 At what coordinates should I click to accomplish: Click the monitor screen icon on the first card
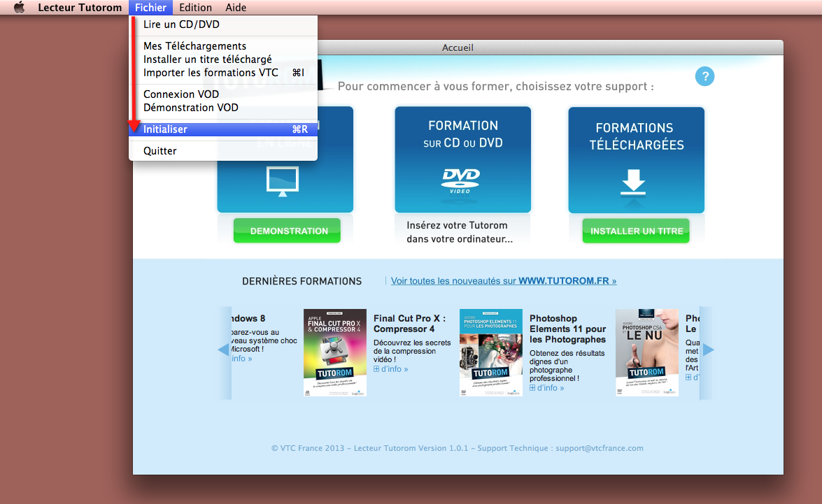(x=283, y=181)
